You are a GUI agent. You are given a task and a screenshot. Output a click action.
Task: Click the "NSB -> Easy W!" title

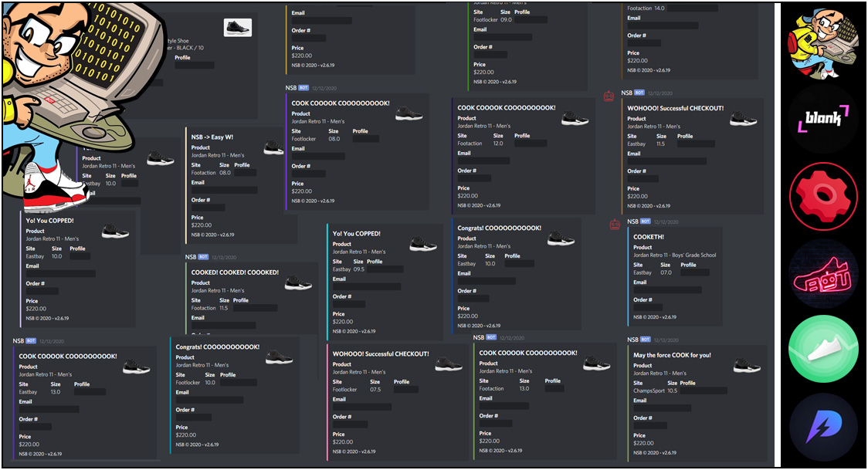pos(212,137)
